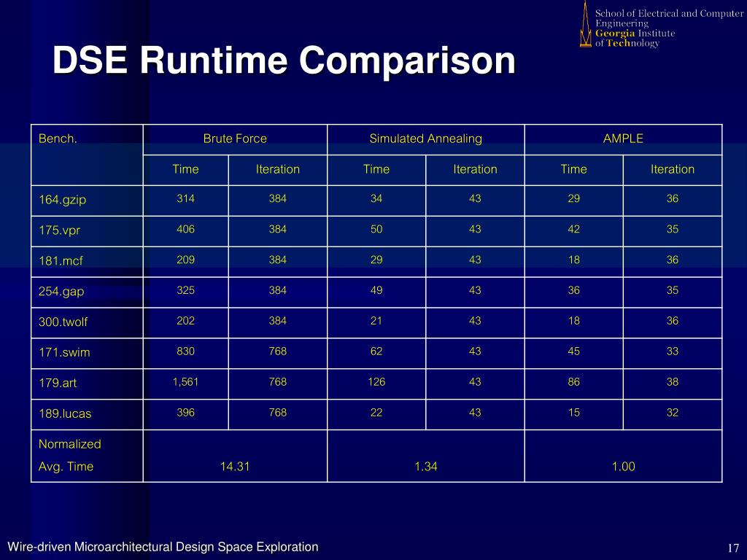747x560 pixels.
Task: Click the 'Time' subheader under AMPLE
Action: pyautogui.click(x=573, y=169)
